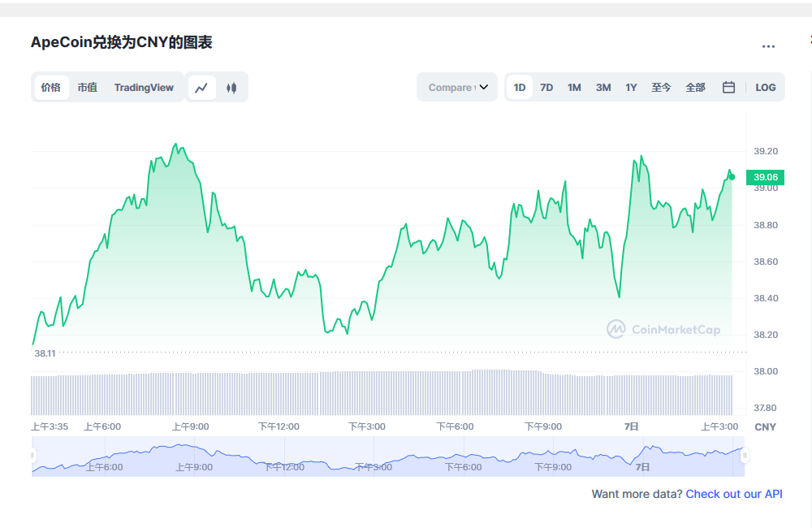Switch to the TradingView tab
The image size is (812, 528).
144,88
